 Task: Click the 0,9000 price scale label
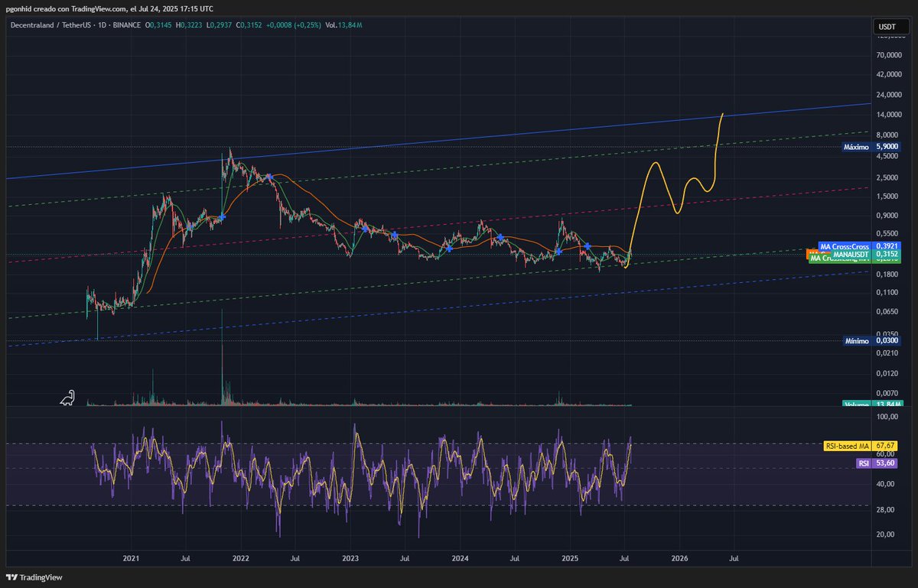(x=887, y=214)
